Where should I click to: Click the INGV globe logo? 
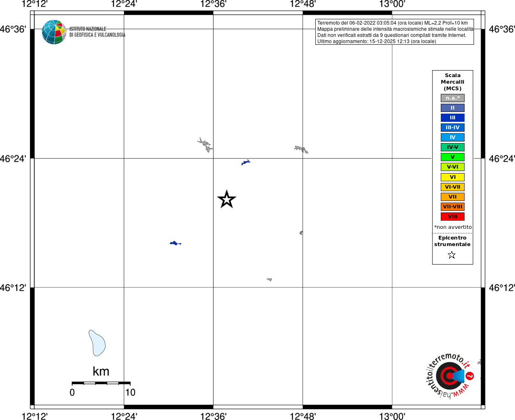pos(54,32)
